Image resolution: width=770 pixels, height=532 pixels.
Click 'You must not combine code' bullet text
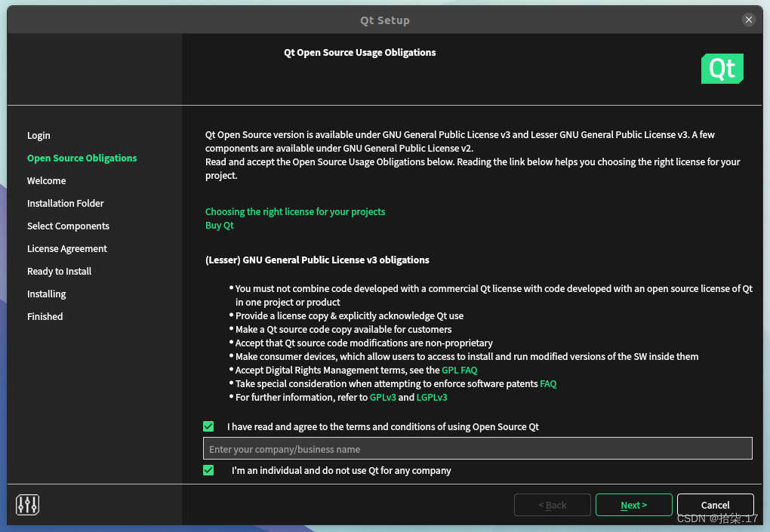point(494,295)
